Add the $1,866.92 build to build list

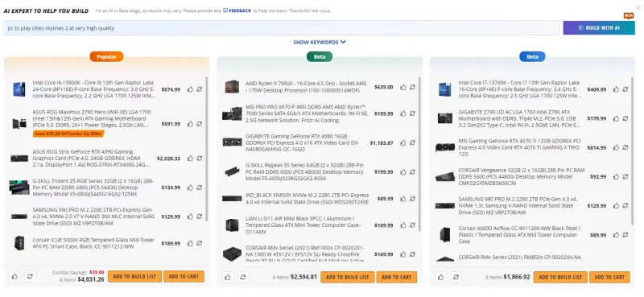point(560,277)
